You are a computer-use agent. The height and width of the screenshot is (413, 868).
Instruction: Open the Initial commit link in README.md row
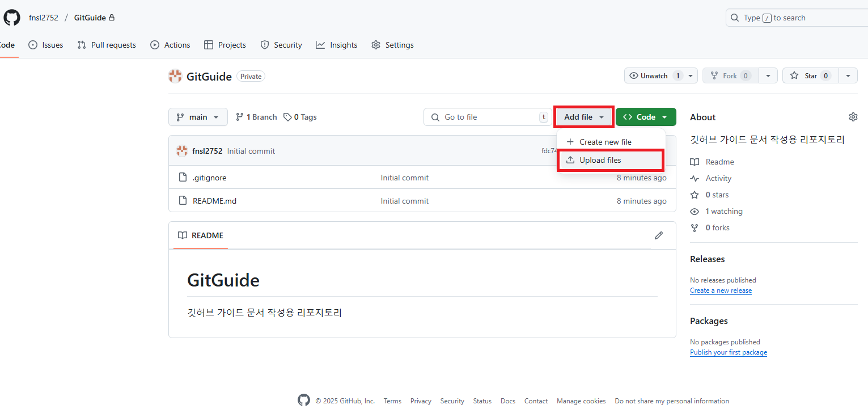[x=405, y=201]
